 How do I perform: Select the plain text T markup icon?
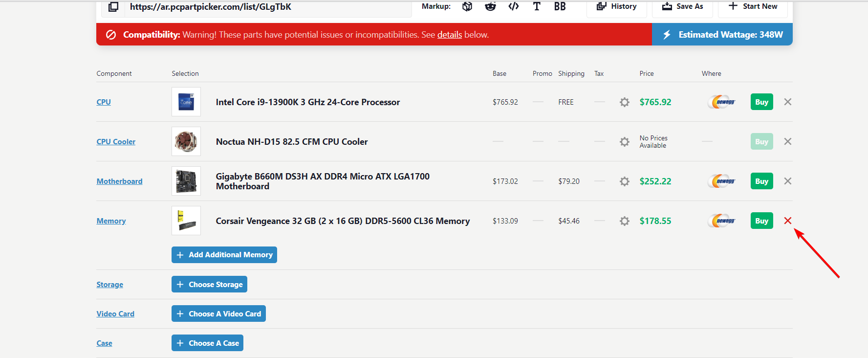pos(537,6)
